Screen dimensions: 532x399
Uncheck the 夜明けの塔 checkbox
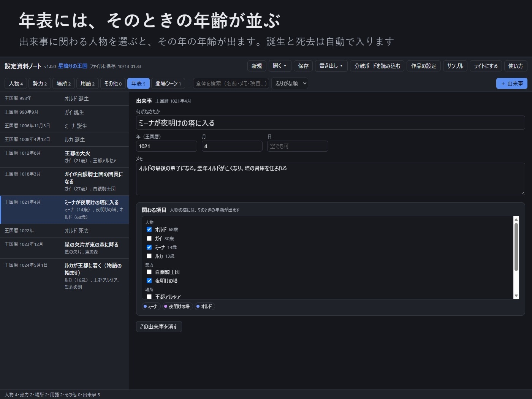pos(149,280)
